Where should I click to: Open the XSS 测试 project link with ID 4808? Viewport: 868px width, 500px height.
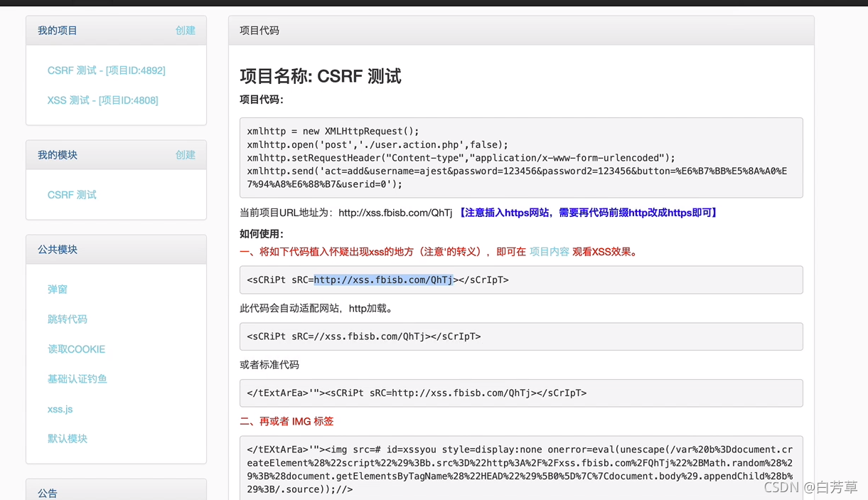pos(103,100)
